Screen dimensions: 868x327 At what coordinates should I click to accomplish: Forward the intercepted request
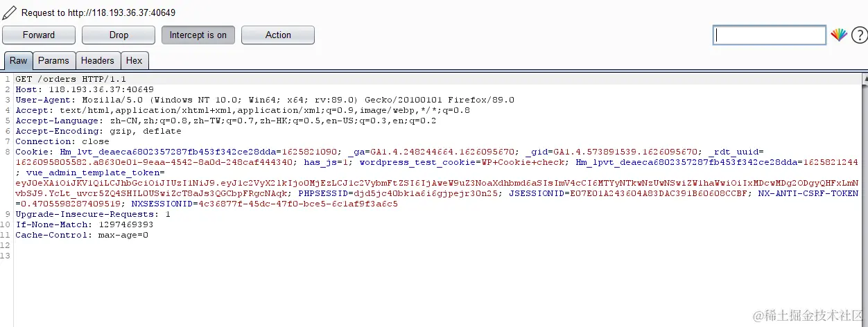coord(39,35)
